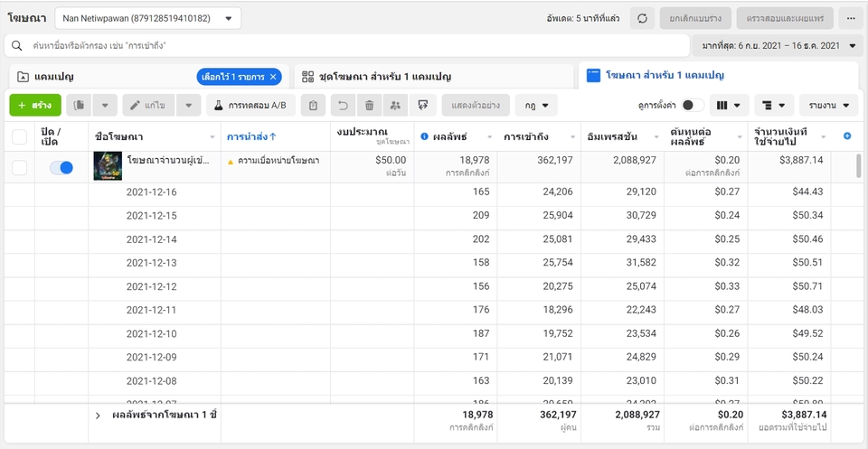868x449 pixels.
Task: Click the A/B test flask button
Action: click(x=250, y=105)
